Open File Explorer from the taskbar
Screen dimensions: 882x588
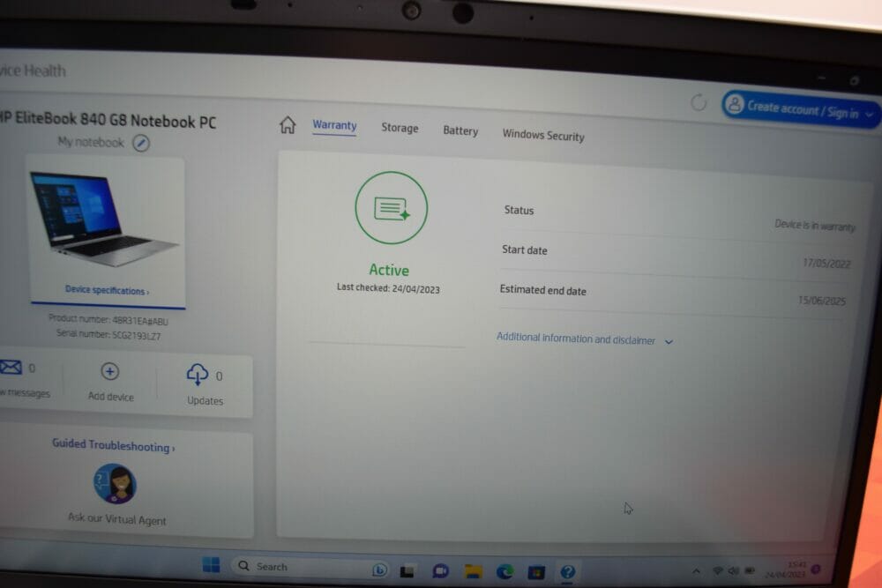(473, 572)
